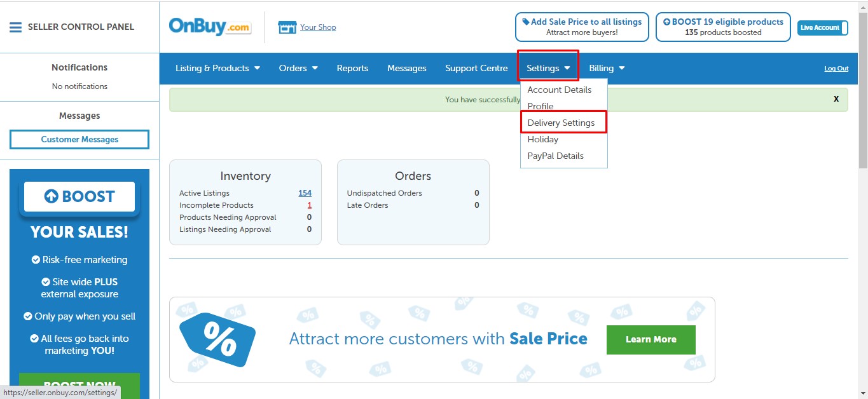Choose Delivery Settings menu entry
The width and height of the screenshot is (868, 399).
(x=561, y=123)
